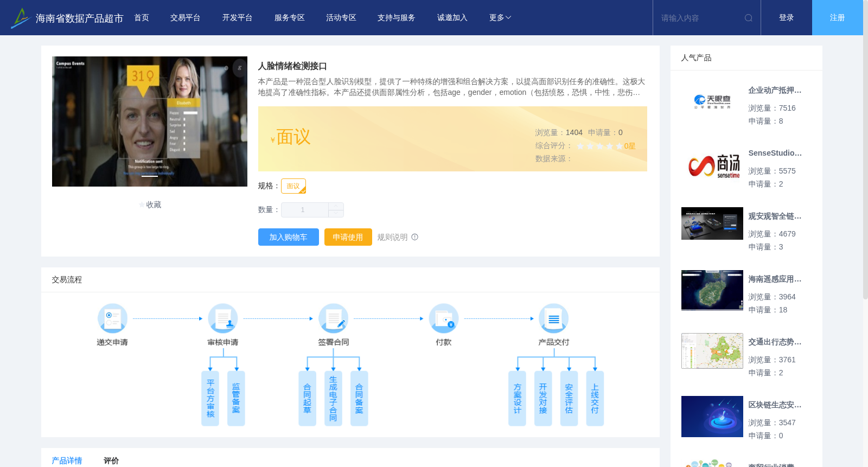Click the 递交申请 step icon
The width and height of the screenshot is (868, 467).
coord(112,318)
